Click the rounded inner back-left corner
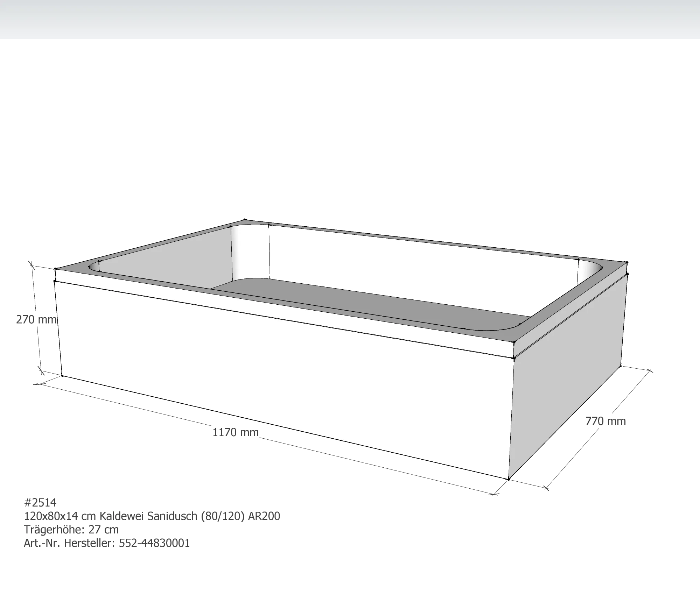Image resolution: width=700 pixels, height=616 pixels. click(x=250, y=252)
